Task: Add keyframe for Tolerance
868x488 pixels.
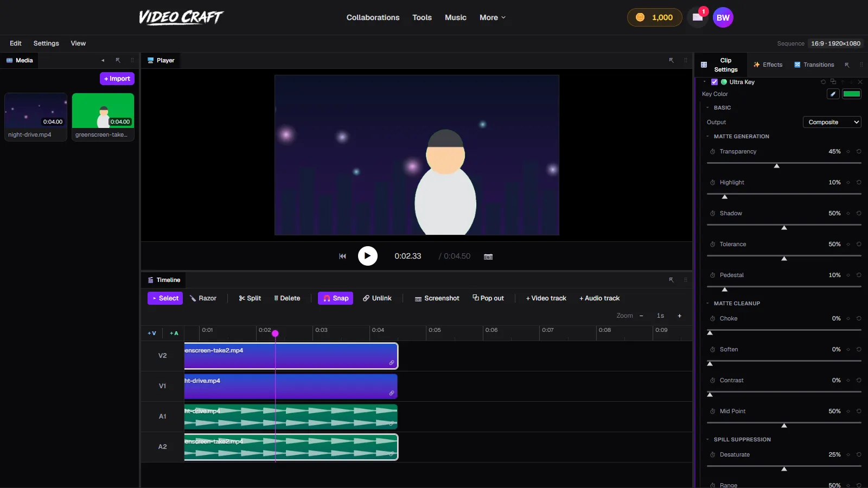Action: (848, 245)
